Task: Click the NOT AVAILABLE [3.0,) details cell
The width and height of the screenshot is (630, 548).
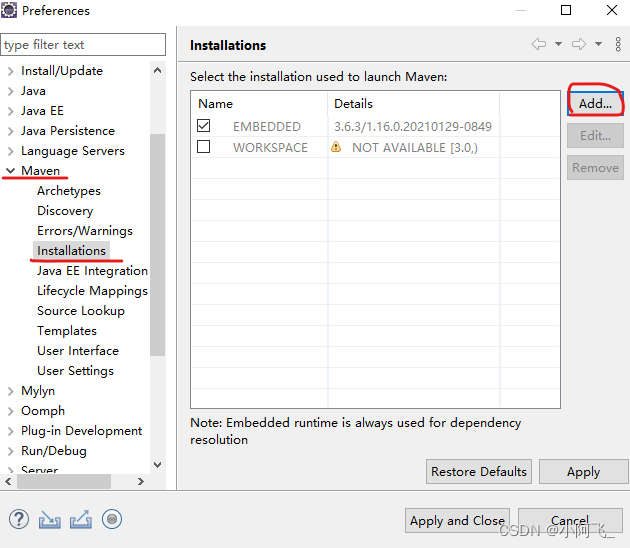Action: tap(415, 147)
